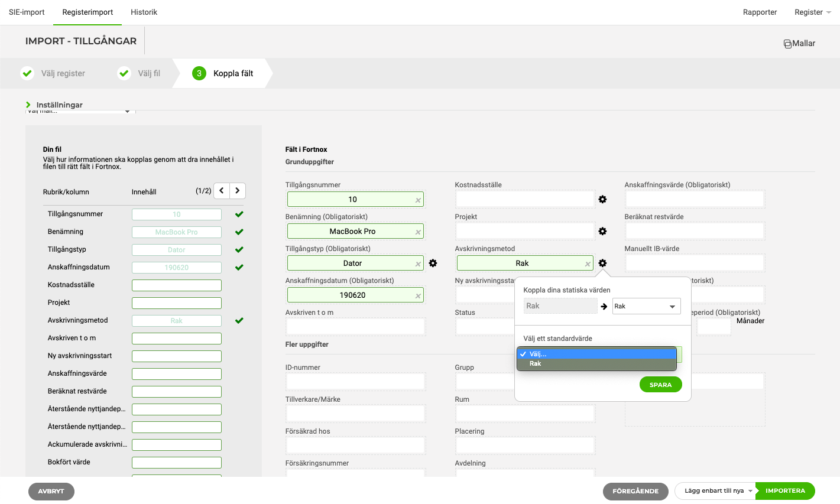Image resolution: width=840 pixels, height=504 pixels.
Task: Click the ID-nummer field
Action: [355, 382]
